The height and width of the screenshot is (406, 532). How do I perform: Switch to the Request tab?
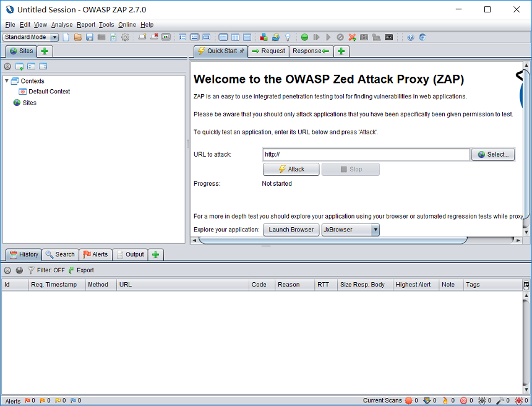click(x=268, y=51)
